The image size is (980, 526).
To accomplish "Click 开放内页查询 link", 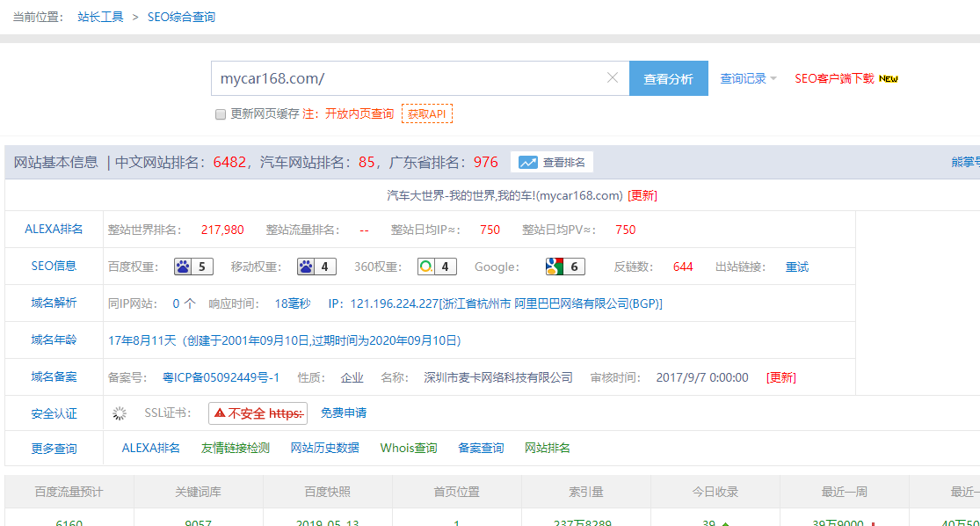I will (359, 113).
